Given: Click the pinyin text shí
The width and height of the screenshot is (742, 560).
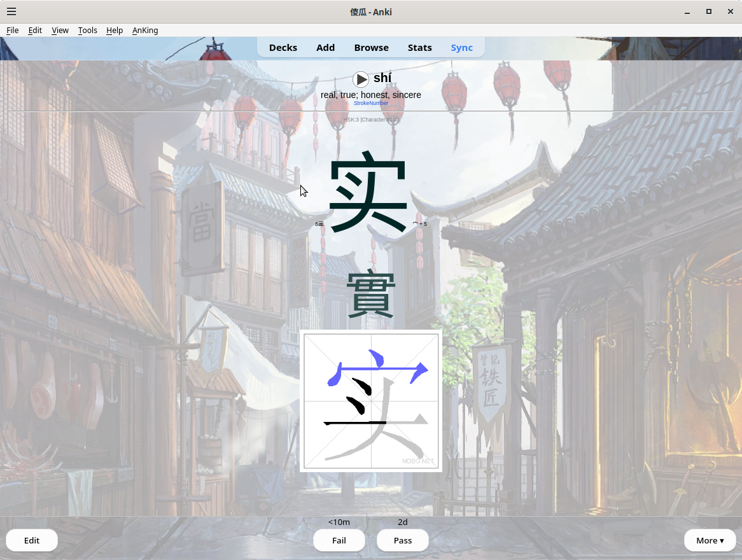Looking at the screenshot, I should click(382, 78).
